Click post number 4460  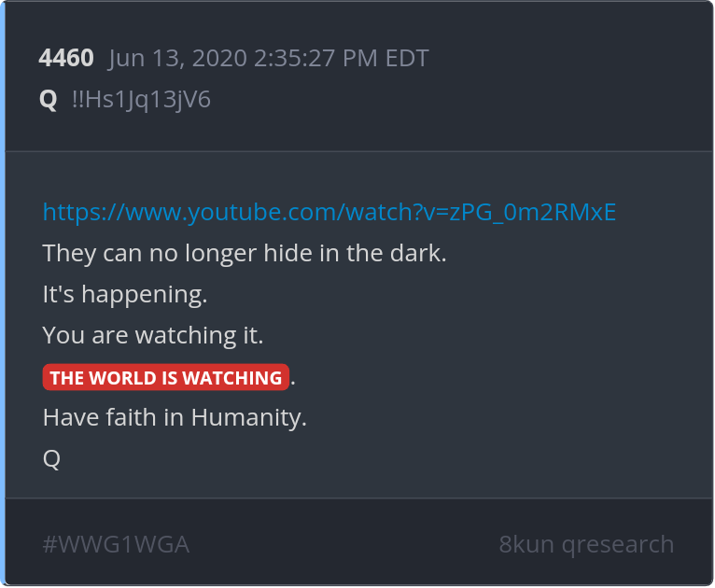click(x=66, y=58)
